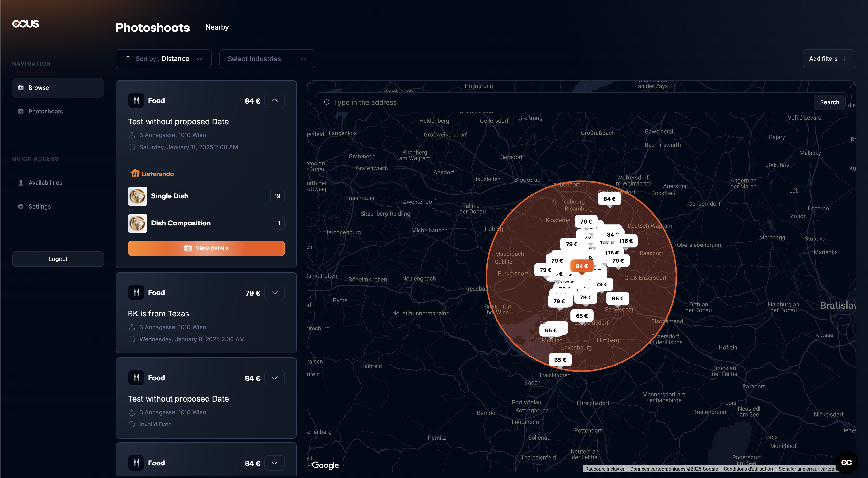Go to Availabilities in quick access
This screenshot has width=868, height=478.
45,183
